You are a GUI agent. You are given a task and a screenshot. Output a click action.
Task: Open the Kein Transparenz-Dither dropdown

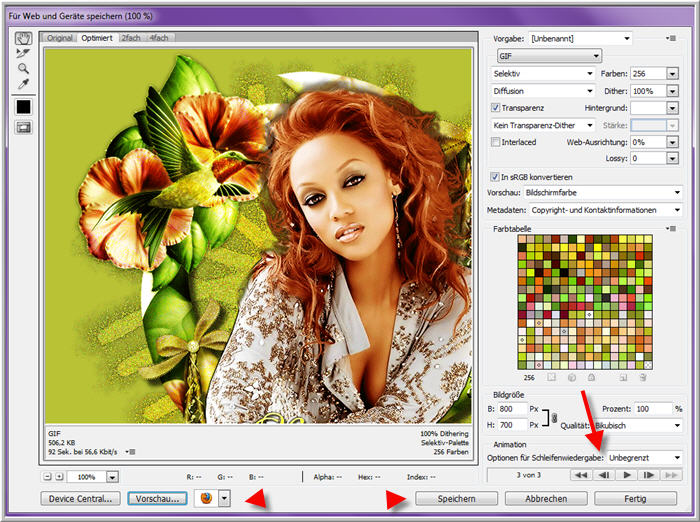point(543,125)
